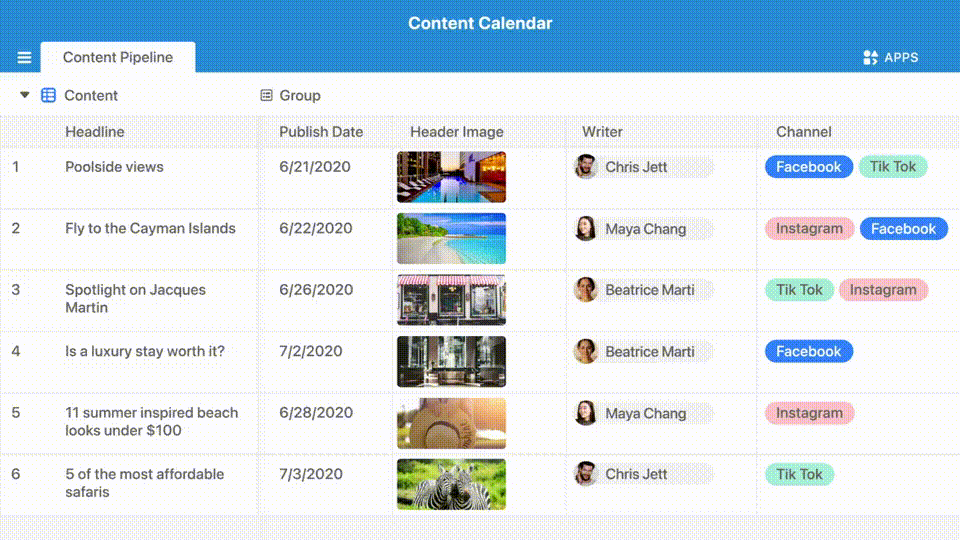Open the zebras header image thumbnail
Screen dimensions: 960x540
(451, 484)
